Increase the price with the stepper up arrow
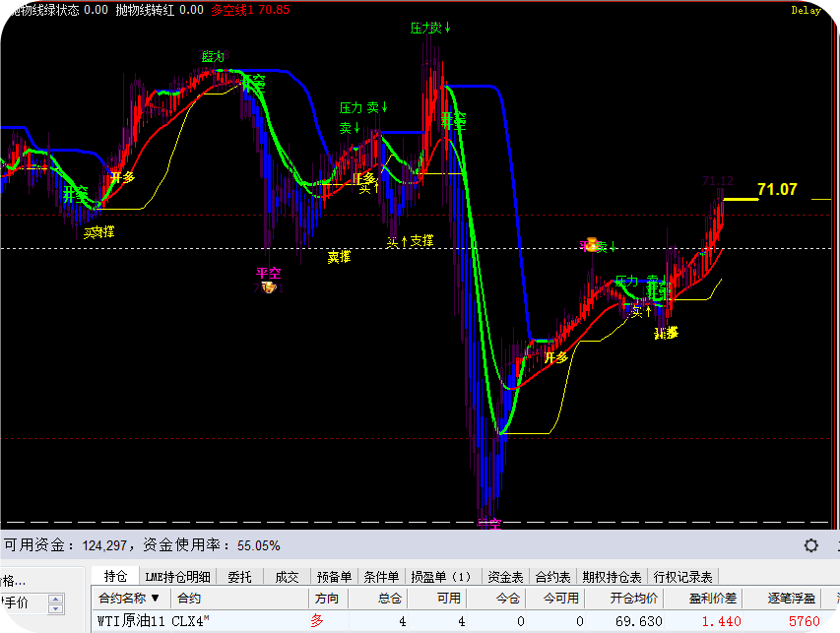 [x=56, y=599]
